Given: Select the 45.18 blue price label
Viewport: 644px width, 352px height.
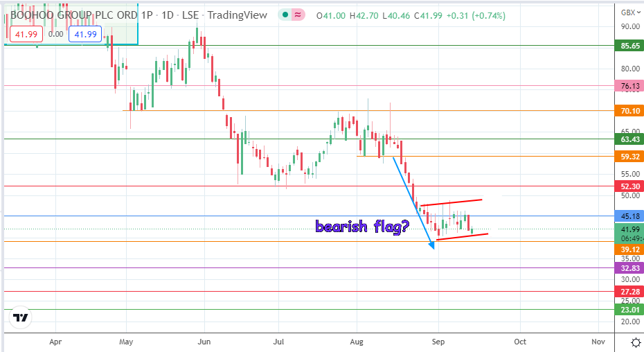Looking at the screenshot, I should tap(629, 216).
